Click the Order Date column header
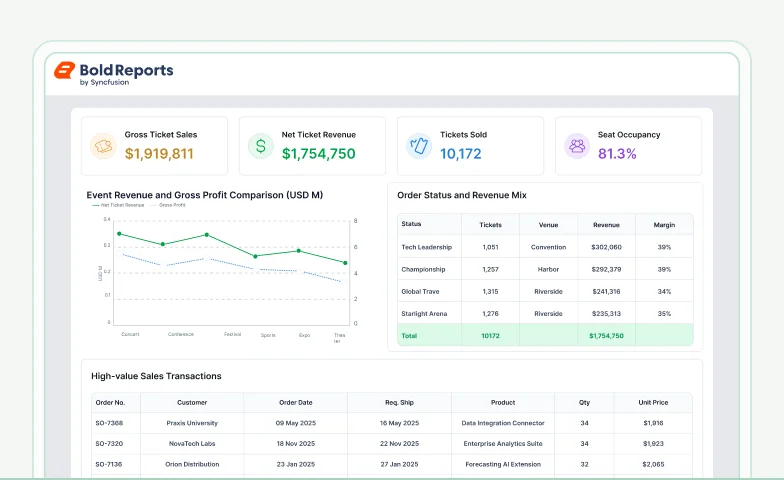This screenshot has height=480, width=784. point(296,402)
